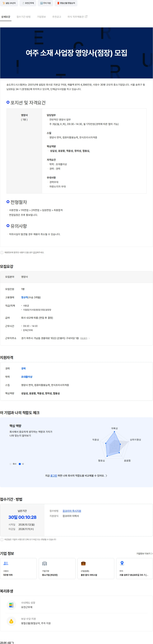Click the 회사 내규에 따름 salary text
Screen dimensions: 153x644
pyautogui.click(x=37, y=317)
